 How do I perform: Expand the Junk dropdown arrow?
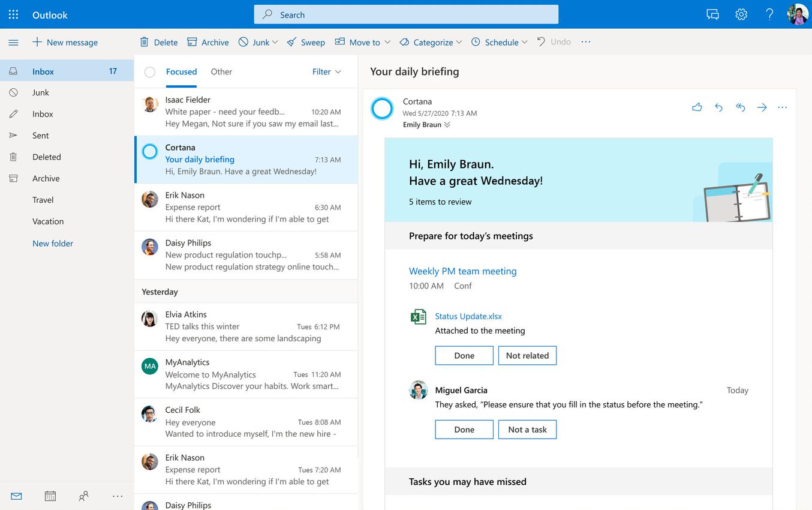tap(274, 42)
